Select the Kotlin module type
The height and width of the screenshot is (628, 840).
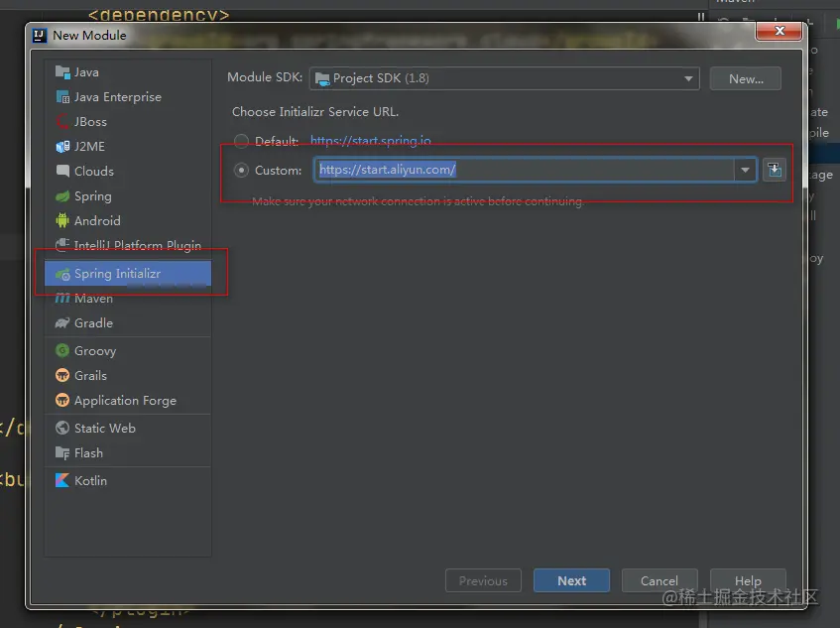pyautogui.click(x=128, y=480)
